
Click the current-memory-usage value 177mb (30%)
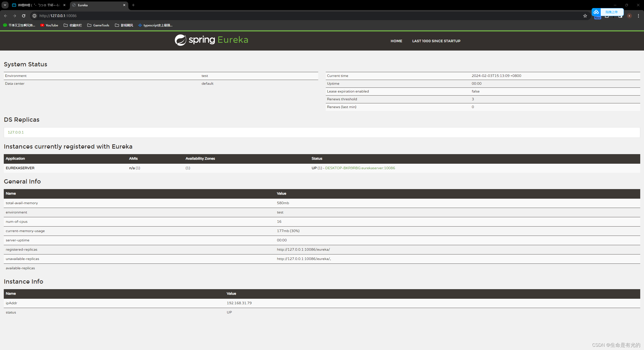[288, 231]
